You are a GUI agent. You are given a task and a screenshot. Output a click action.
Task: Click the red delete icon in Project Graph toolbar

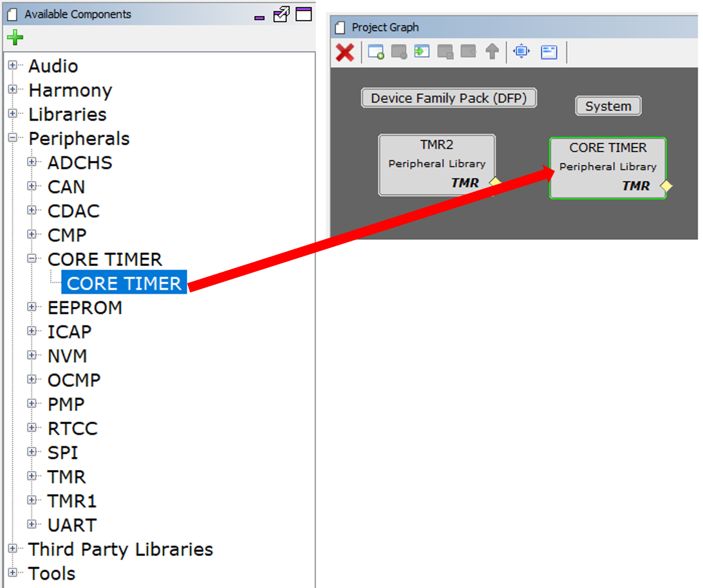click(344, 52)
